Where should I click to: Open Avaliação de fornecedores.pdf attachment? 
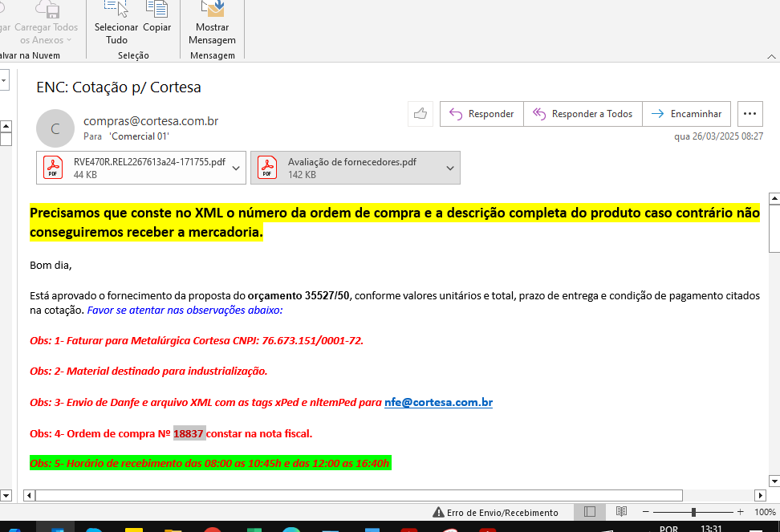[x=347, y=168]
